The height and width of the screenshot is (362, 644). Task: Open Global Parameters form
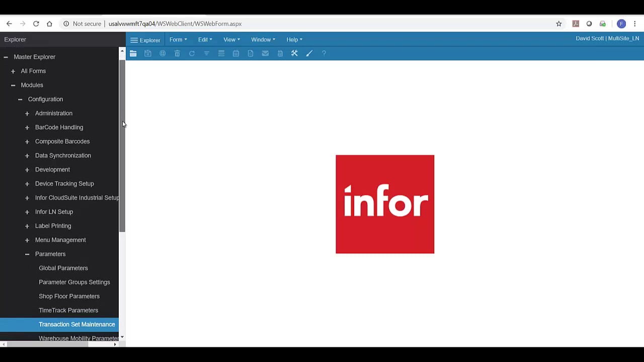(x=63, y=268)
